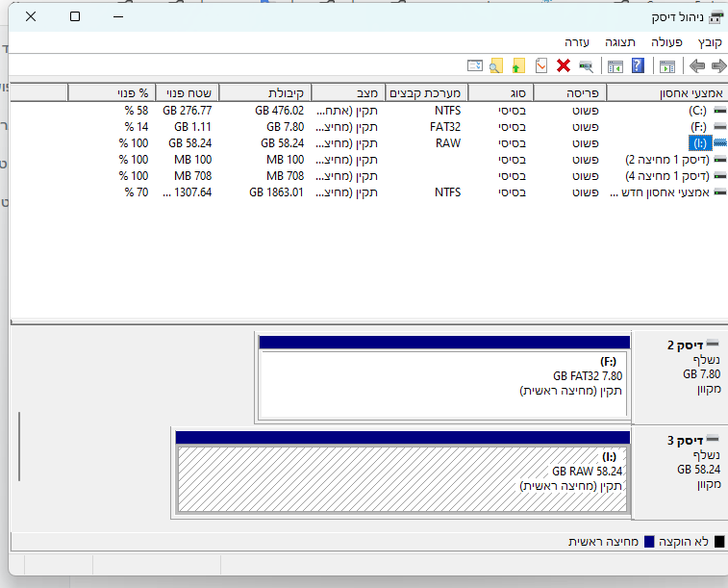Click the מחיצה ראשית legend label
This screenshot has width=728, height=588.
click(603, 542)
